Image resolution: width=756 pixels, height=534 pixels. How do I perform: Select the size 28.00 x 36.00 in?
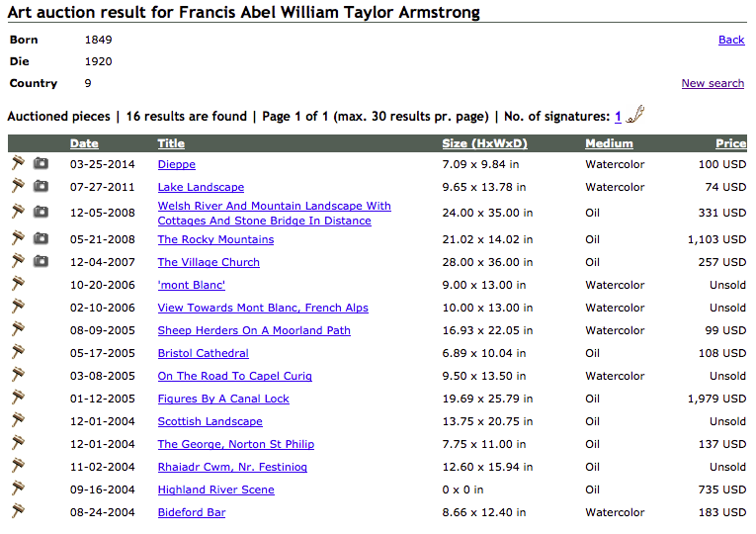[x=487, y=262]
